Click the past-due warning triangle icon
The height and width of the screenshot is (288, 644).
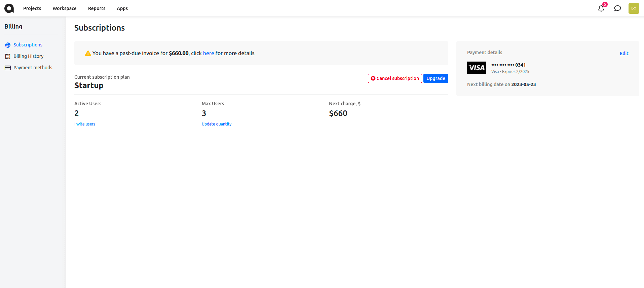[x=88, y=53]
